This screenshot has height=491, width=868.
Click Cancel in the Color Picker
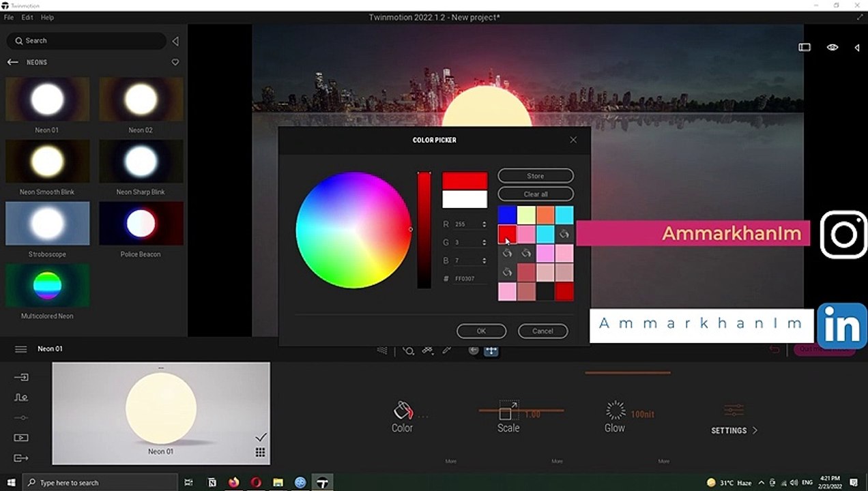pos(542,331)
